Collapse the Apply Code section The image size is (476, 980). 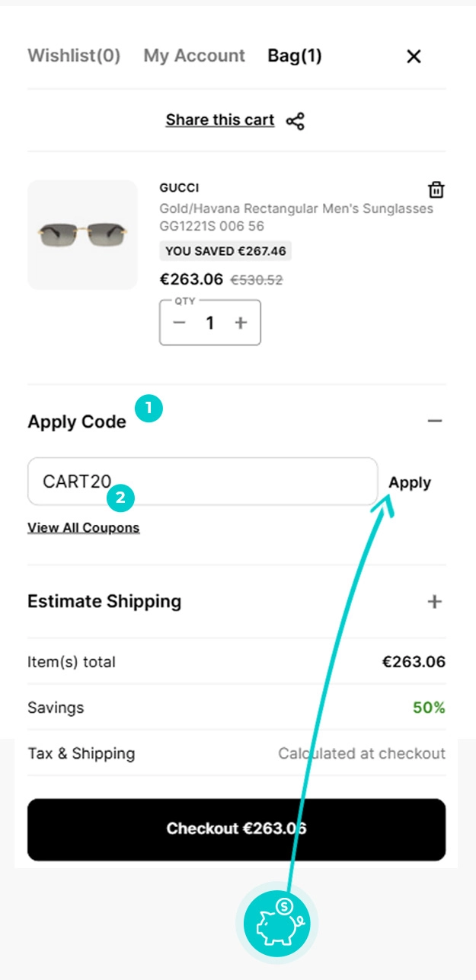click(435, 421)
